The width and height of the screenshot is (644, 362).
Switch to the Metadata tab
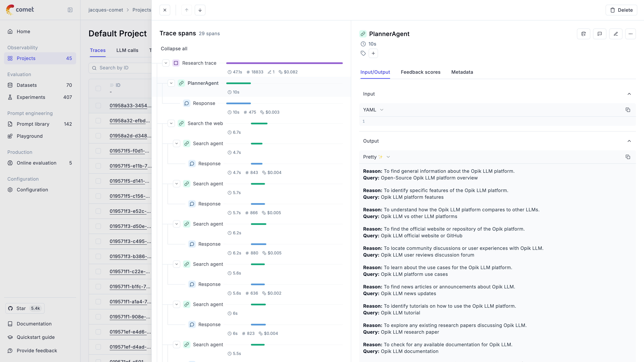(462, 72)
